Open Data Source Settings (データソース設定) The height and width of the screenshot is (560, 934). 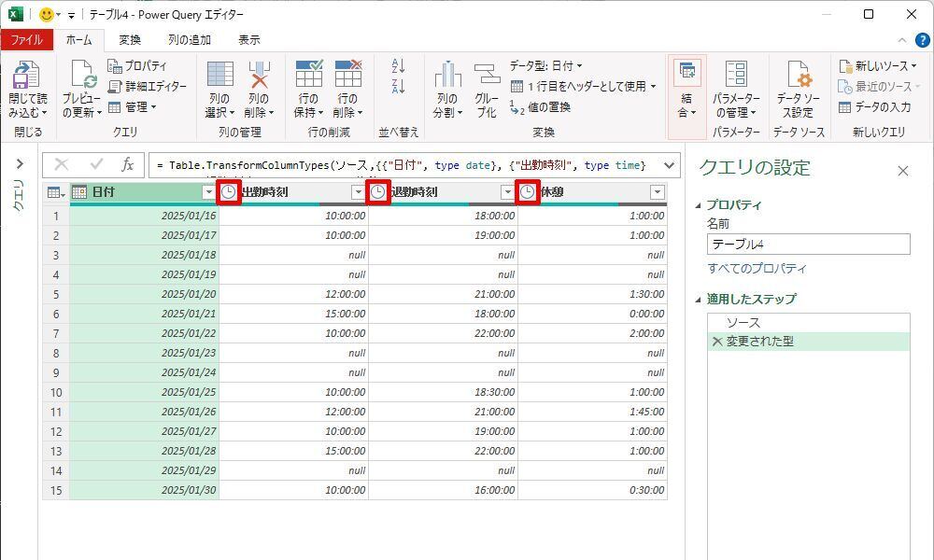pyautogui.click(x=799, y=75)
